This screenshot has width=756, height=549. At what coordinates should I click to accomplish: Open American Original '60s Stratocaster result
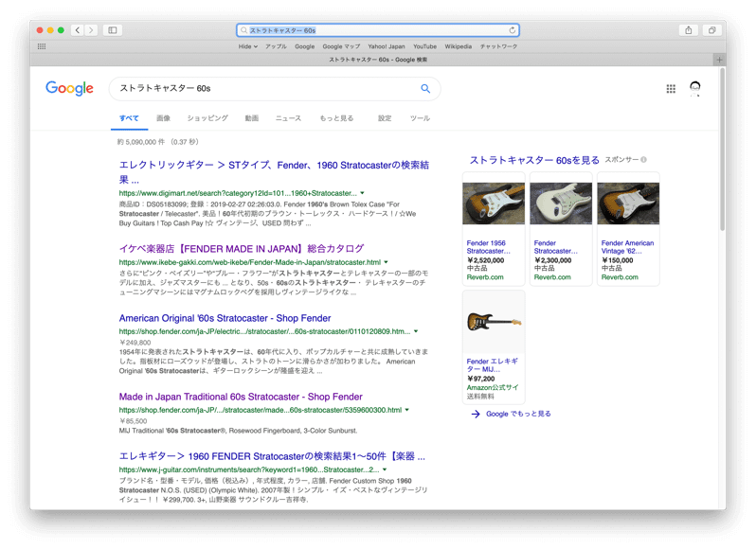225,318
